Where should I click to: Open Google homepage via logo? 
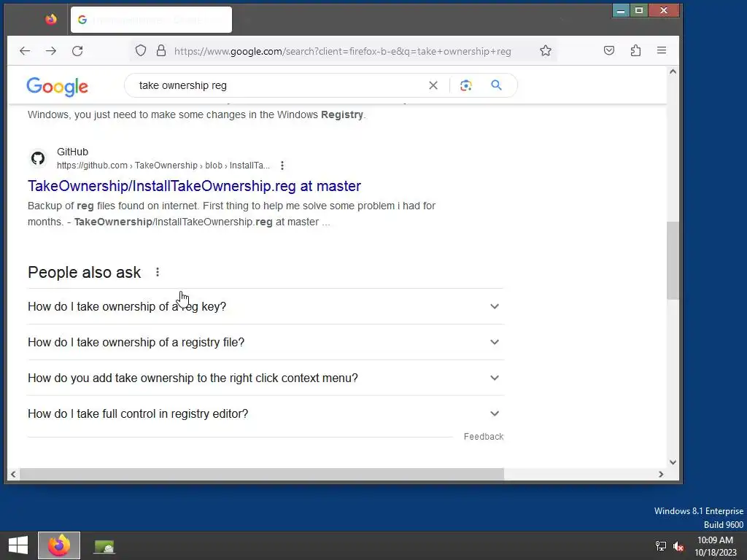tap(57, 87)
